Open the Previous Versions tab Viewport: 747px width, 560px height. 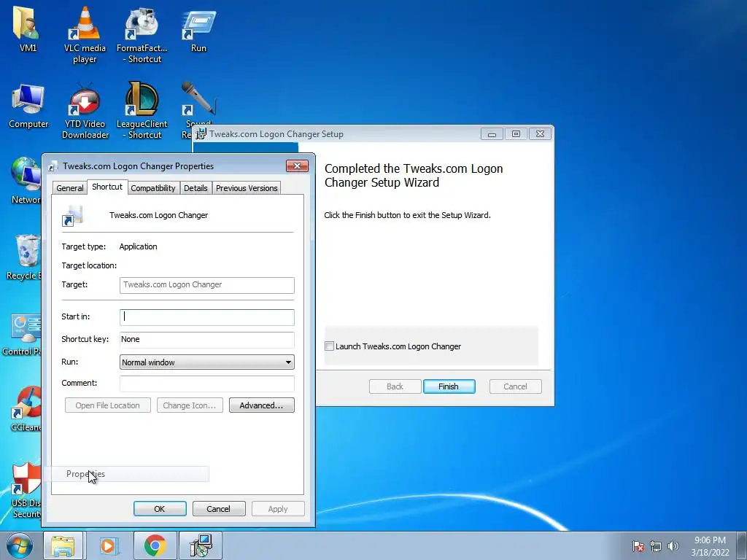click(x=247, y=188)
